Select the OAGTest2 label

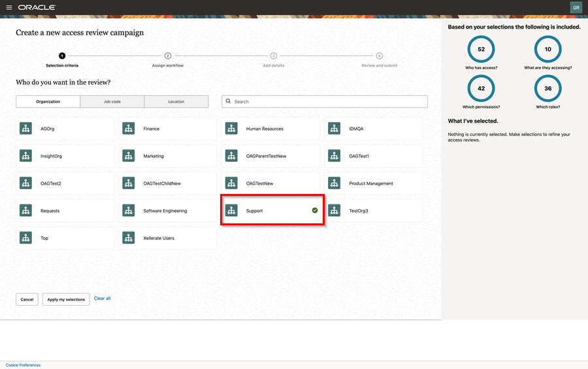click(50, 184)
